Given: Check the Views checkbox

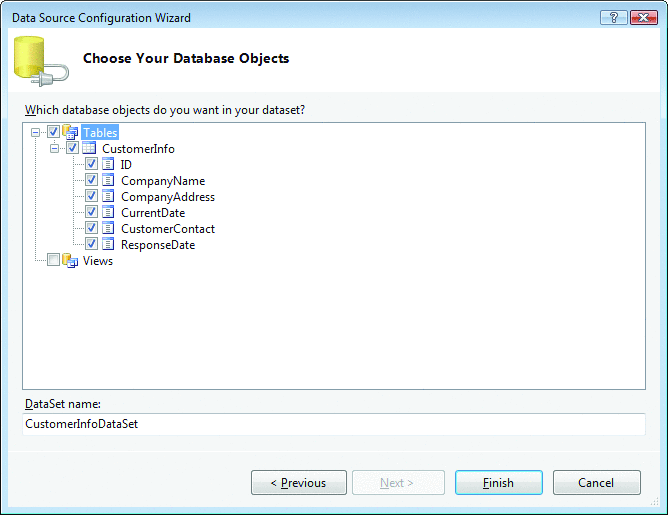Looking at the screenshot, I should click(53, 260).
